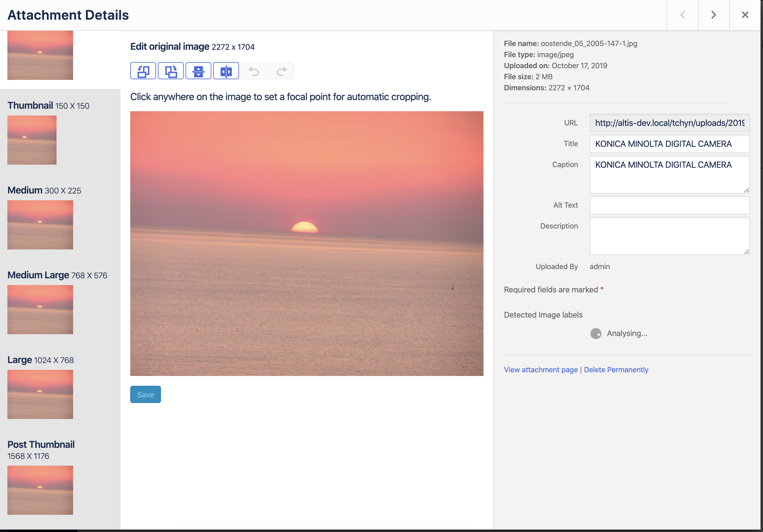
Task: Click the Description input field
Action: coord(670,236)
